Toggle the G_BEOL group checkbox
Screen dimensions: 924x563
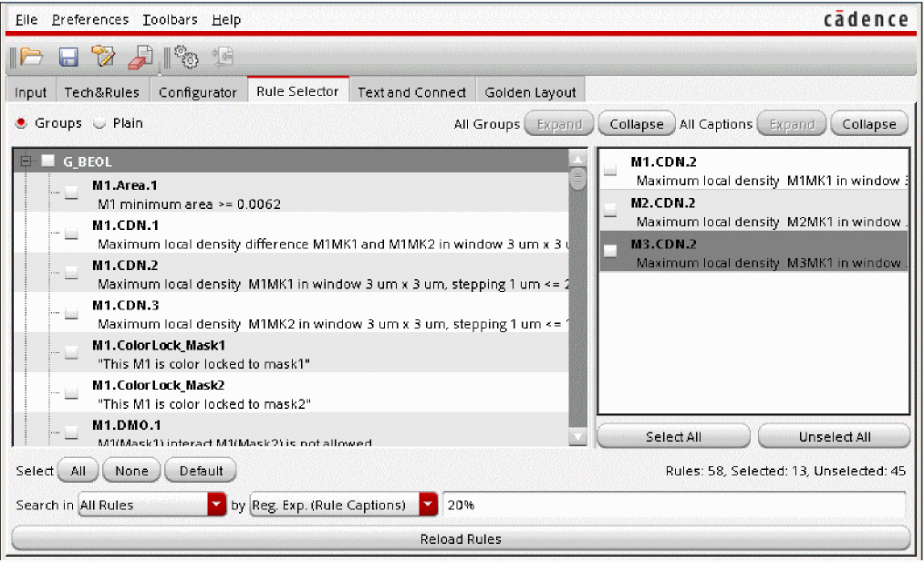click(48, 161)
